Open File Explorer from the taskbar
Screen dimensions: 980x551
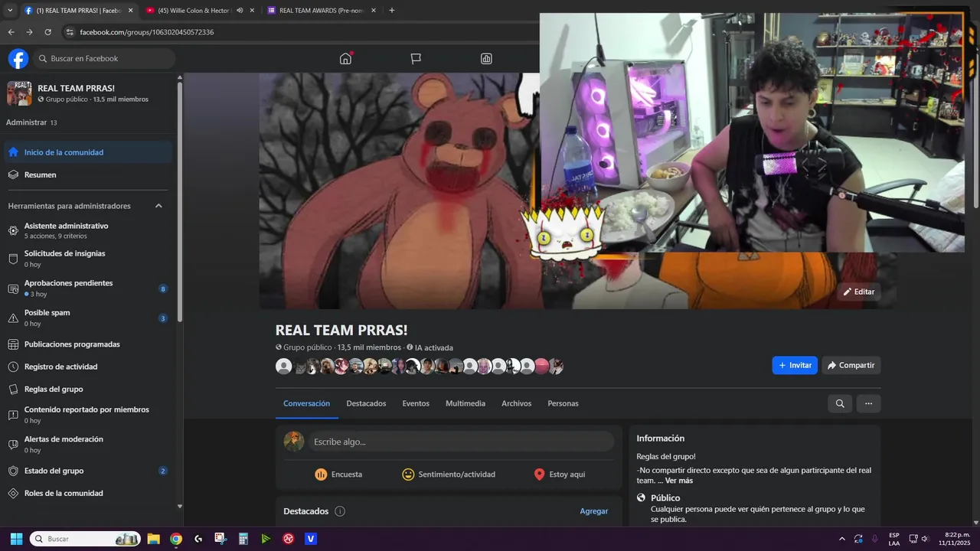tap(153, 539)
